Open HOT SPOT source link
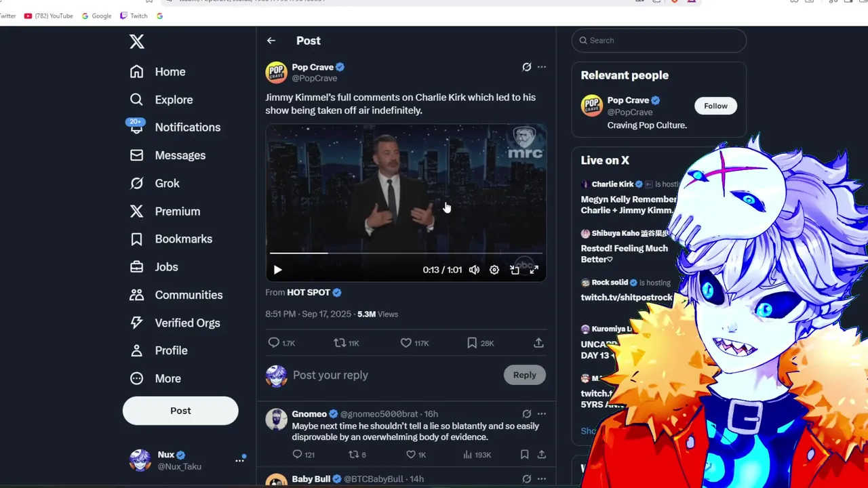 (x=309, y=293)
